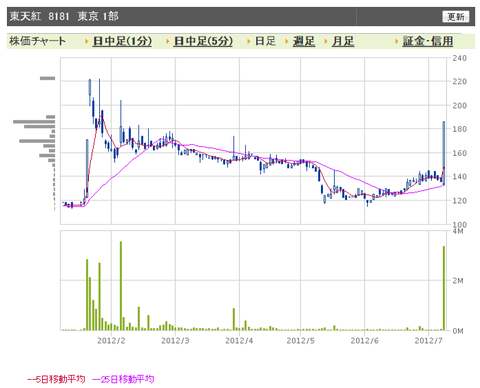Click the 更新 refresh button
Image resolution: width=480 pixels, height=388 pixels.
click(x=456, y=16)
